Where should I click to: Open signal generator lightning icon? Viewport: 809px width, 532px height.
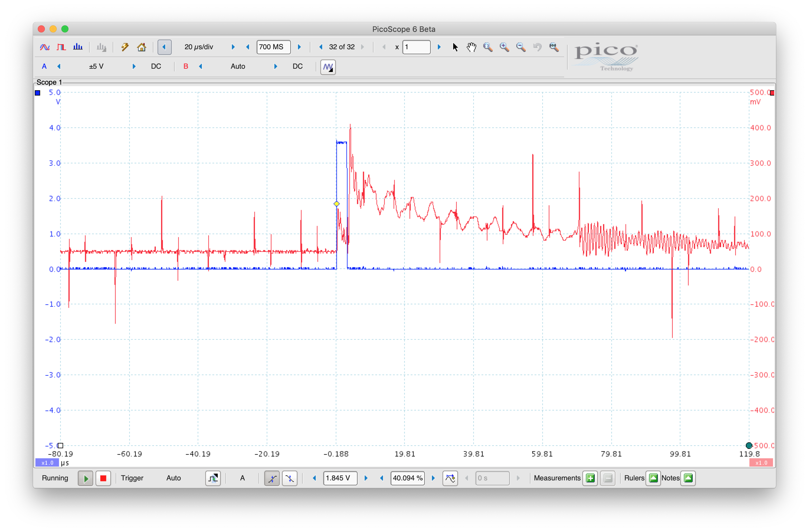[125, 47]
